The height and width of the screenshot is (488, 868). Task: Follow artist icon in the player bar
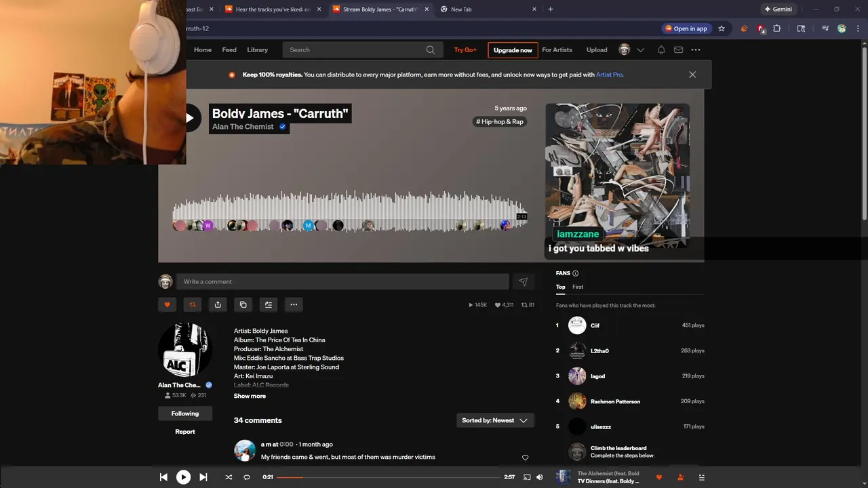(x=680, y=477)
